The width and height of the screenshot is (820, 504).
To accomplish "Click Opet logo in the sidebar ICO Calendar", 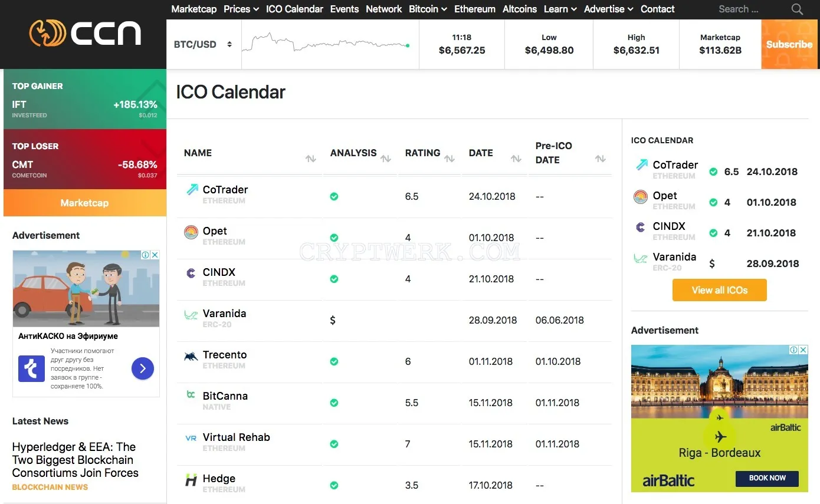I will 641,197.
